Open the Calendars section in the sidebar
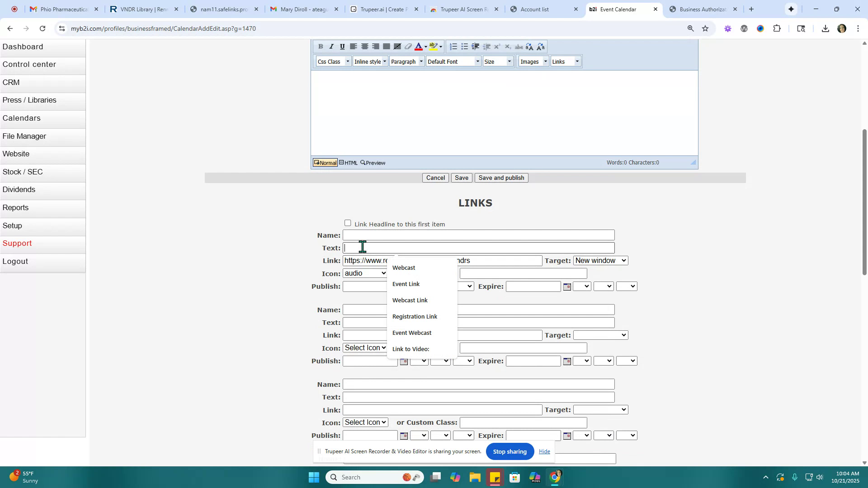 tap(21, 118)
